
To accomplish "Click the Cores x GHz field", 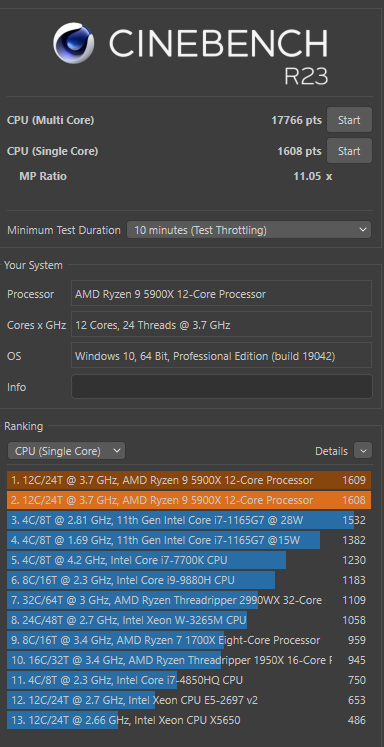I will pyautogui.click(x=222, y=324).
